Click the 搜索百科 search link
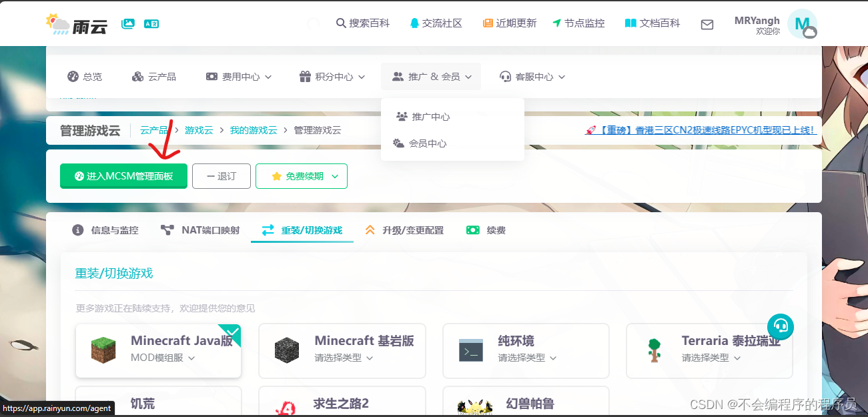Screen dimensions: 868x417 [x=363, y=23]
